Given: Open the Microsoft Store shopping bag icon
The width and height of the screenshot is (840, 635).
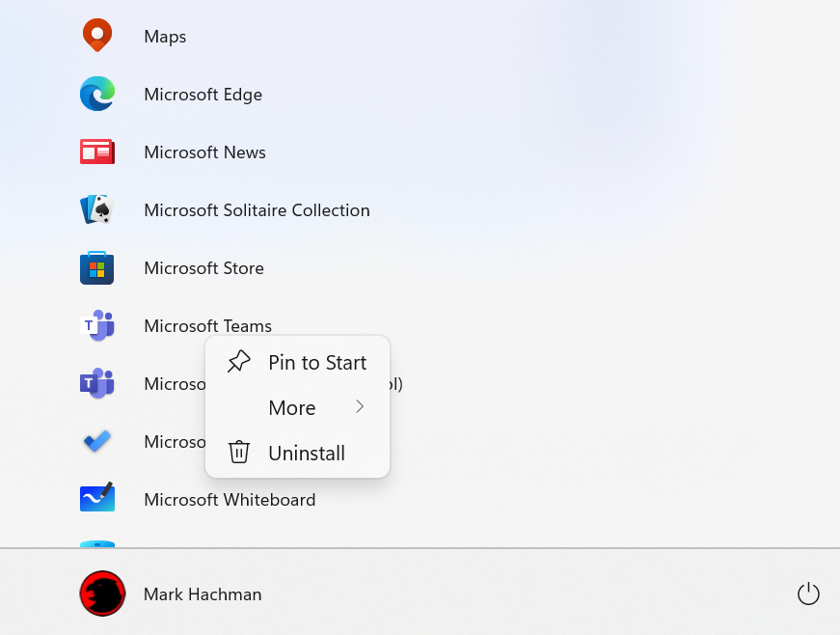Looking at the screenshot, I should 97,267.
